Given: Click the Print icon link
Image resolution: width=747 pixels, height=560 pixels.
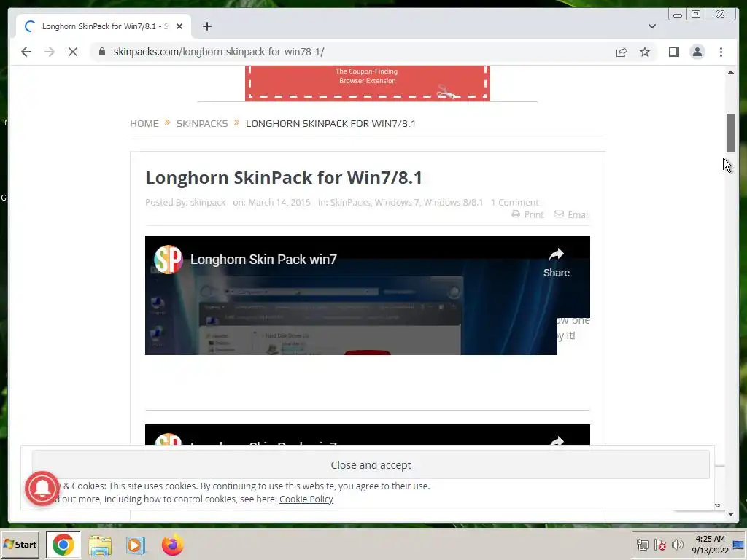Looking at the screenshot, I should (527, 214).
